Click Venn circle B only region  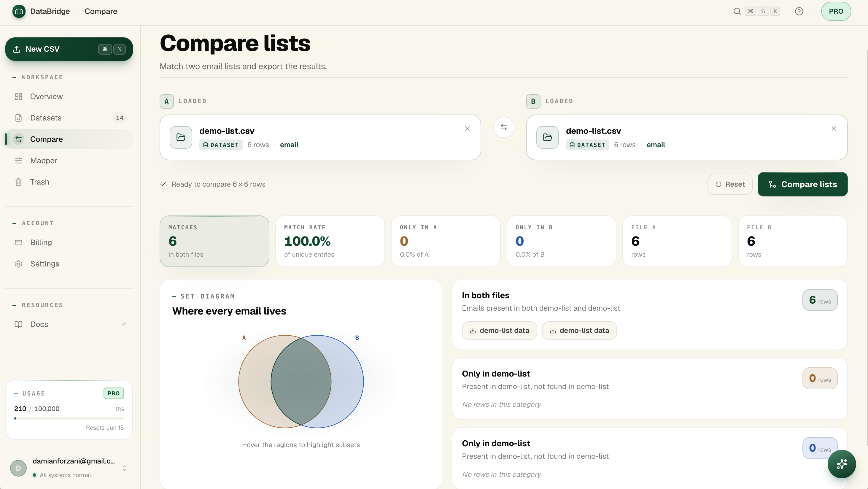point(348,382)
